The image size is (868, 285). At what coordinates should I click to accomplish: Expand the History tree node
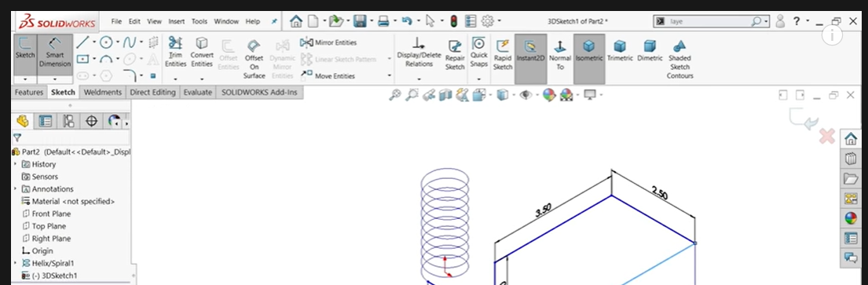coord(16,164)
